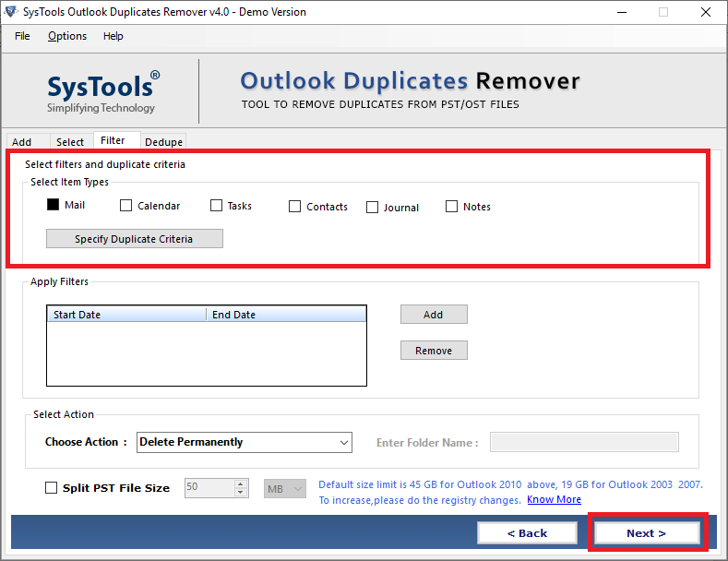Click Add button for date filters
The image size is (728, 561).
[x=434, y=315]
